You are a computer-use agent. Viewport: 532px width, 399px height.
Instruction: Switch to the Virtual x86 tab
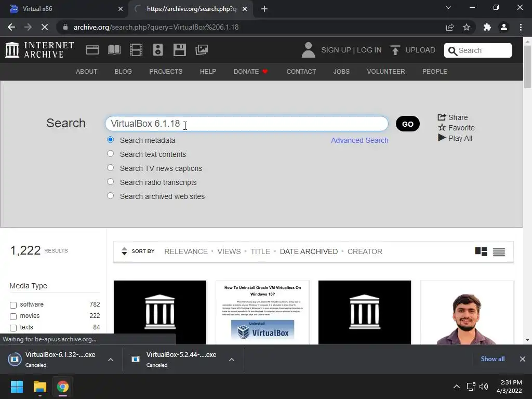point(64,9)
